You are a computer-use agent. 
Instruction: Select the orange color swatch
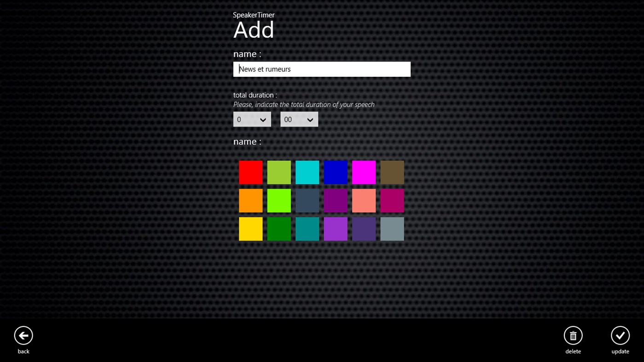pos(250,201)
